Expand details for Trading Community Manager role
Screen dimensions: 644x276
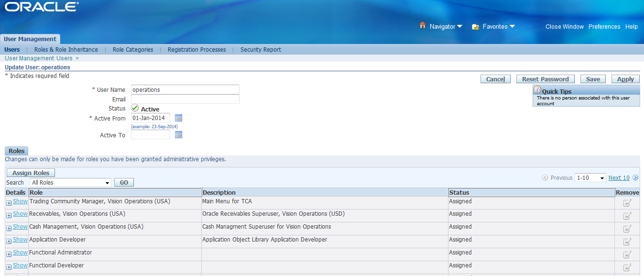pos(8,203)
